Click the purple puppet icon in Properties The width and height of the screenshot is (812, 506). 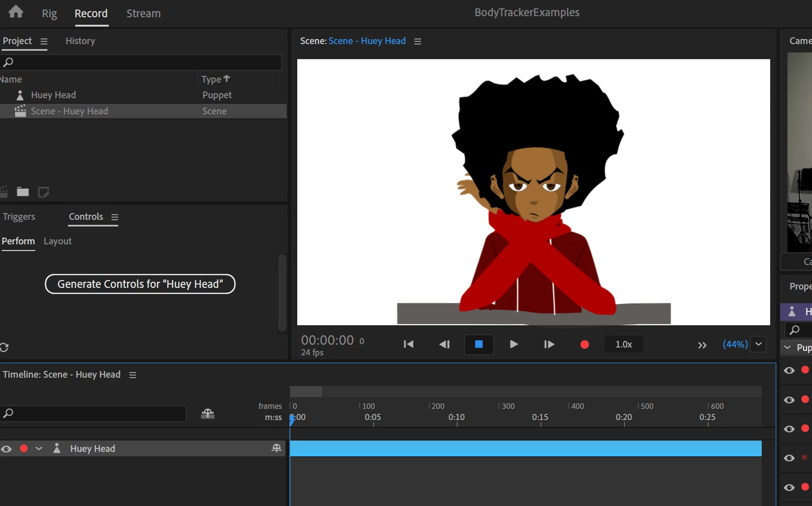tap(792, 311)
